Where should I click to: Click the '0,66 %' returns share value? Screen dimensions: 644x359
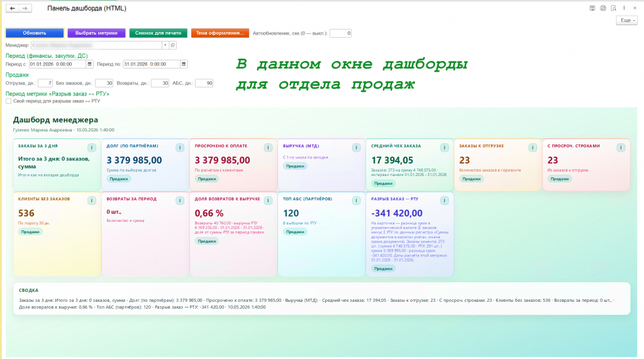[x=209, y=213]
